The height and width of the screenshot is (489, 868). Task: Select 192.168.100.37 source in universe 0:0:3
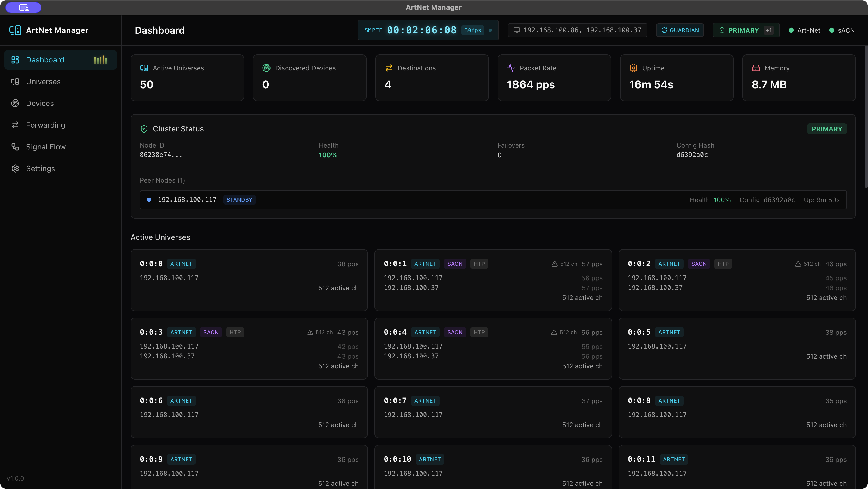click(x=167, y=356)
